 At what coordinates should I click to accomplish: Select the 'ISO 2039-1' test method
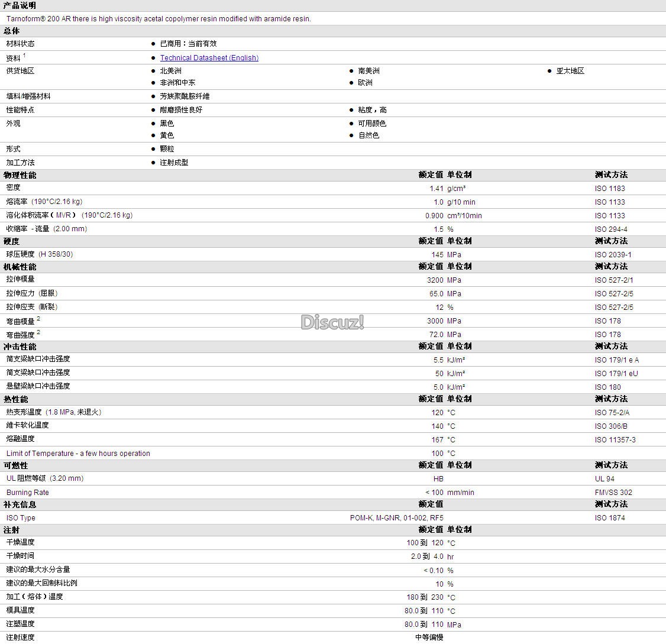(x=613, y=255)
